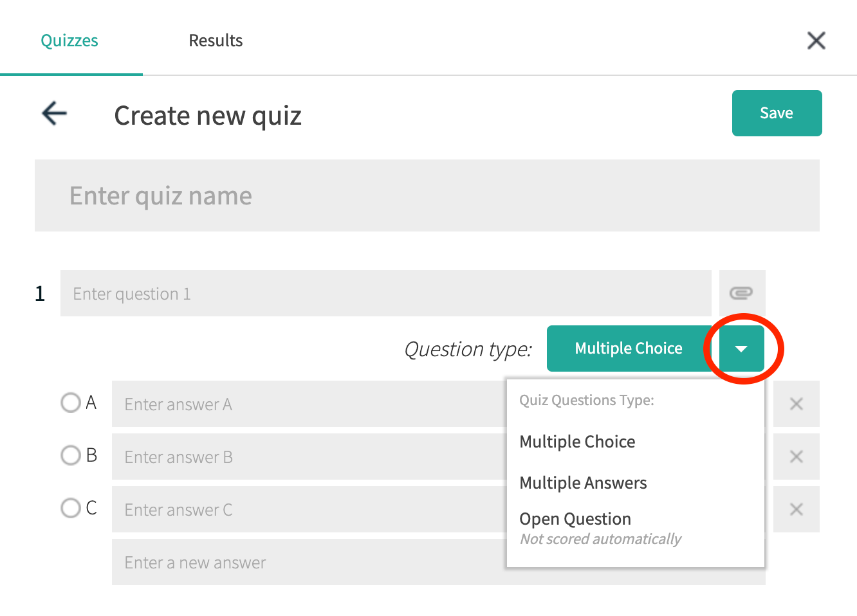
Task: Switch to the Results tab
Action: coord(216,41)
